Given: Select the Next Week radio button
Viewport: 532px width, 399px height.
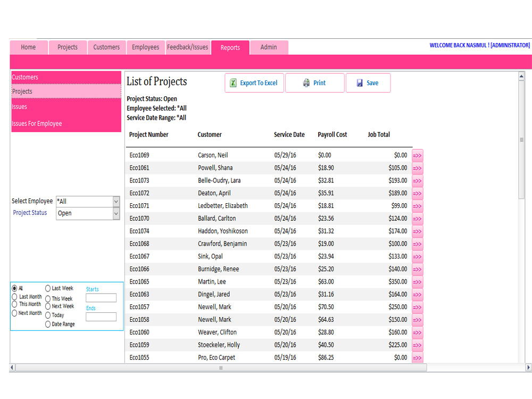Looking at the screenshot, I should [48, 306].
